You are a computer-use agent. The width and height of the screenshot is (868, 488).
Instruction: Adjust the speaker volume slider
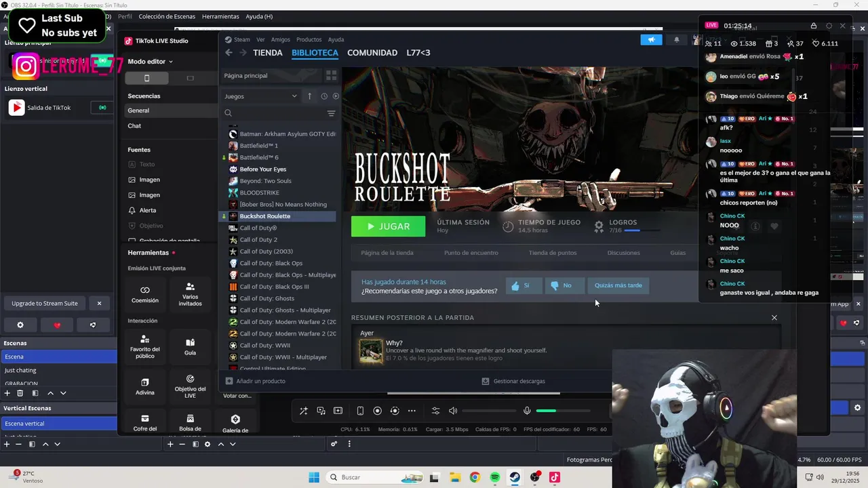tap(488, 411)
